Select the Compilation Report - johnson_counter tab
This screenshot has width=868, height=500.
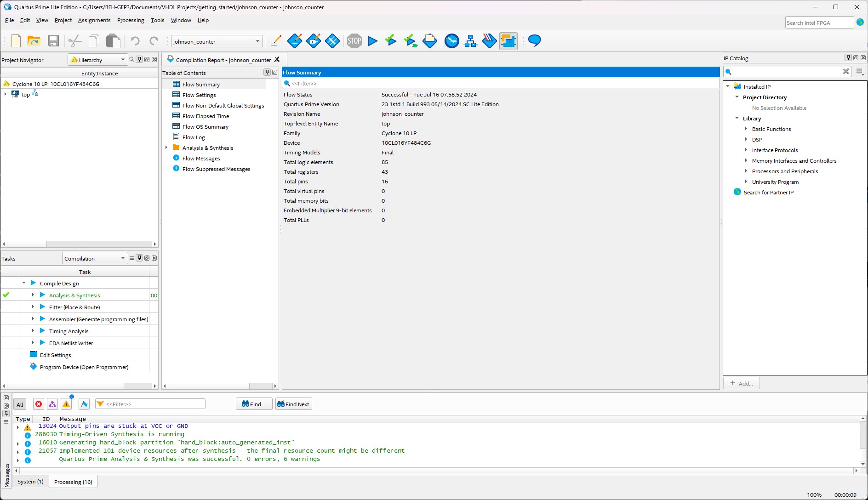224,60
